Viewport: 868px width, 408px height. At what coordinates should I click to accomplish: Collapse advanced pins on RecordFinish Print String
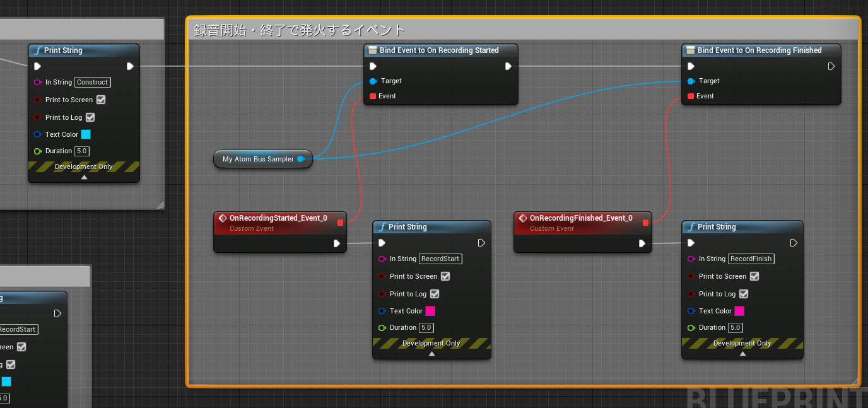(742, 354)
